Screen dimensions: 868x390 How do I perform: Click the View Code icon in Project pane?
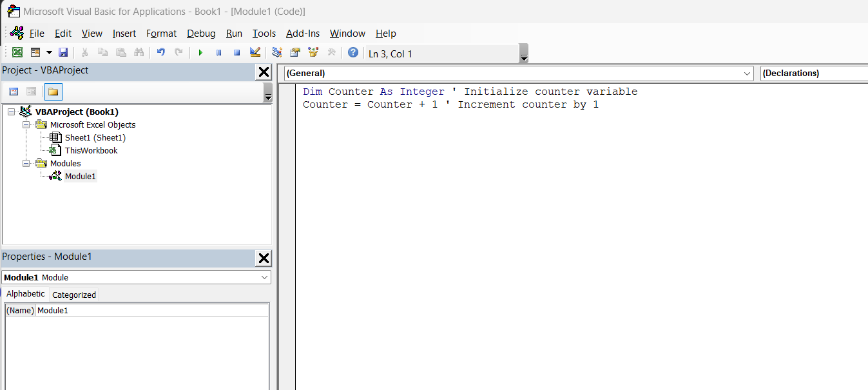point(14,92)
